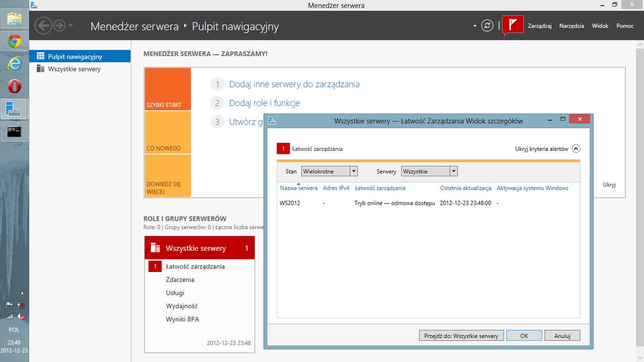This screenshot has width=644, height=362.
Task: Open the Zarządzaj menu
Action: click(540, 26)
